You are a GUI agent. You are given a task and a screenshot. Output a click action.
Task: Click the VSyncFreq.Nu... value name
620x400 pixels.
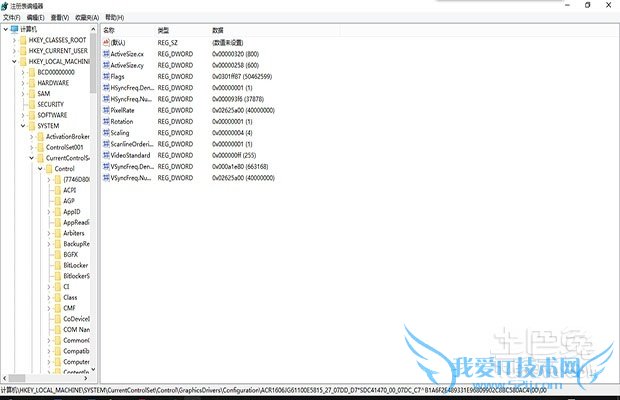pyautogui.click(x=131, y=178)
